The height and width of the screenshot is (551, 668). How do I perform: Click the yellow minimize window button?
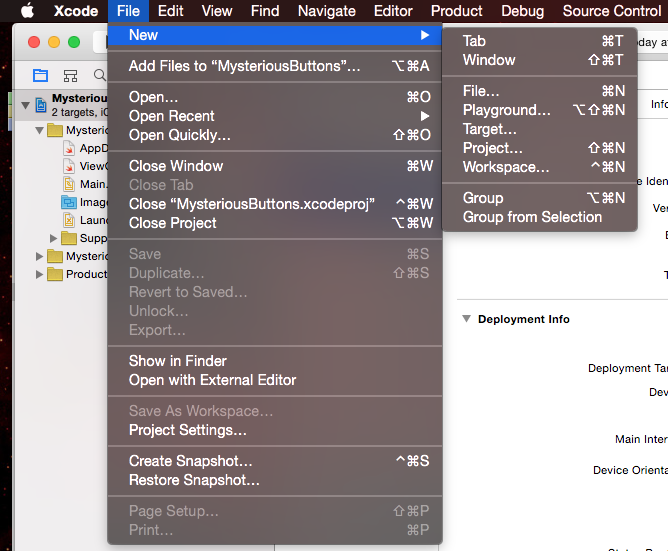pos(54,42)
